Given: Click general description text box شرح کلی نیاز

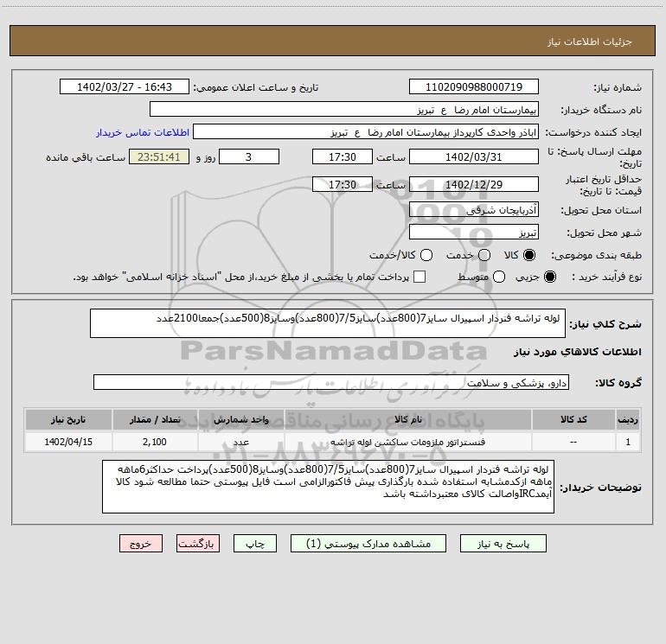Looking at the screenshot, I should pos(328,323).
